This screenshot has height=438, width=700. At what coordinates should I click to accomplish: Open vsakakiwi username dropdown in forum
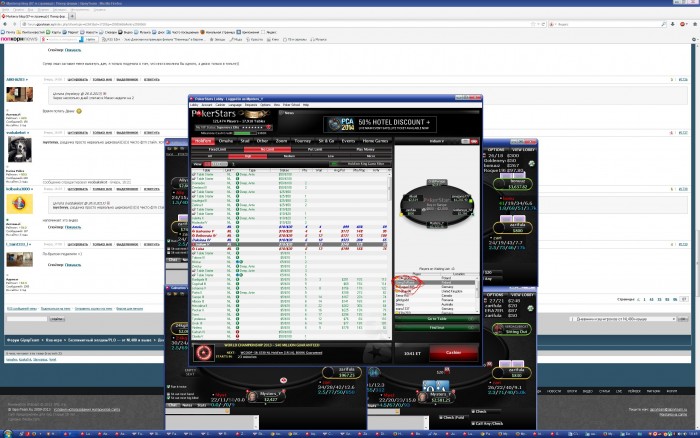pos(17,133)
